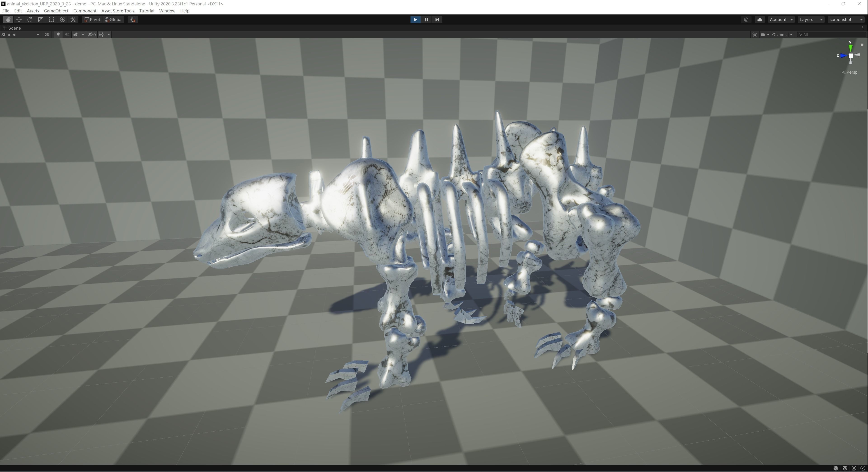Step forward one frame

(437, 20)
